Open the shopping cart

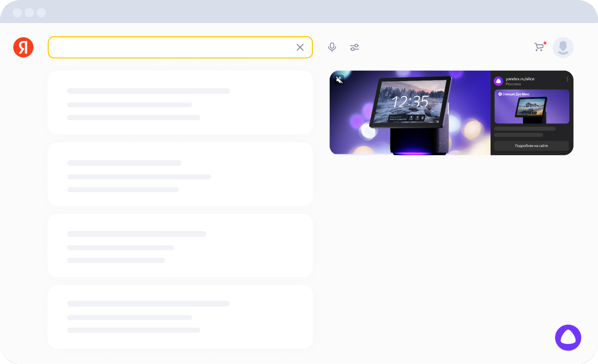539,47
